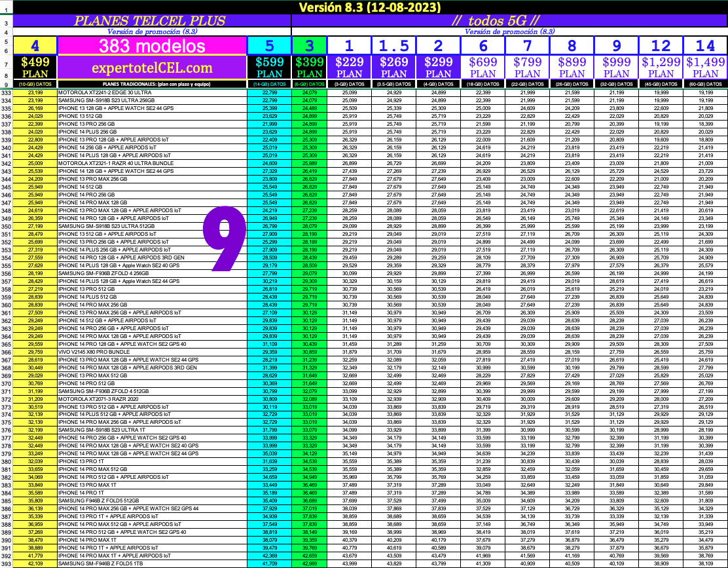Click the "(18-GB) DATOS" label cell
Viewport: 728px width, 568px height.
483,84
